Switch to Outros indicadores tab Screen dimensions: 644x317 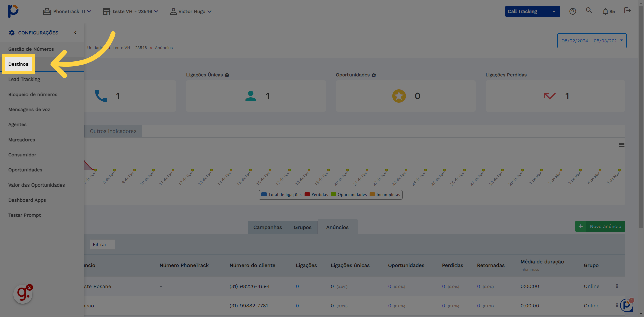tap(113, 131)
